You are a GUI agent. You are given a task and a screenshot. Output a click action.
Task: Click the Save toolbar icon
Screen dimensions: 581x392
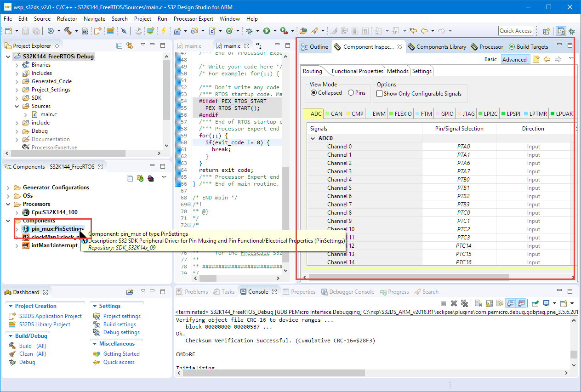pos(25,31)
